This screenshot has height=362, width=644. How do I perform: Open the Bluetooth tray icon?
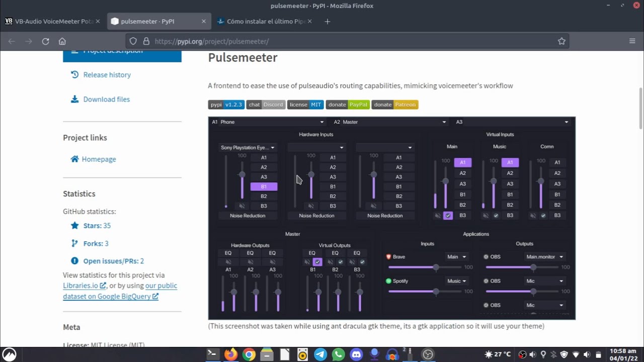554,354
